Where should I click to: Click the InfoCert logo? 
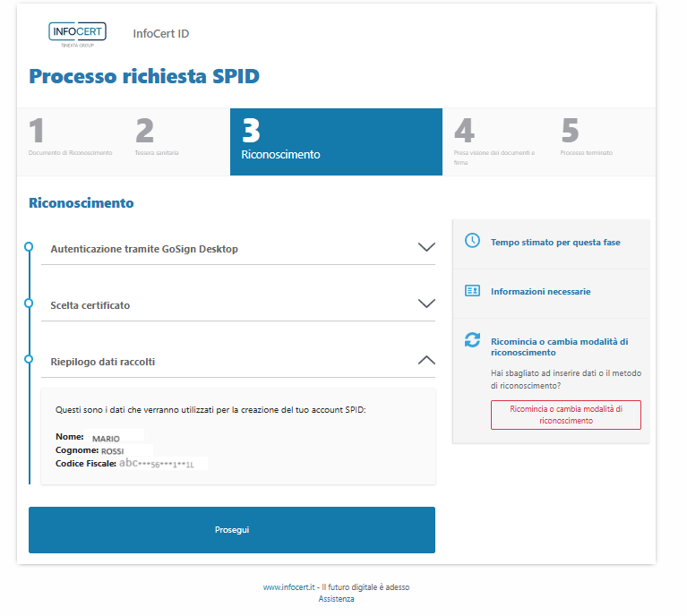click(77, 34)
